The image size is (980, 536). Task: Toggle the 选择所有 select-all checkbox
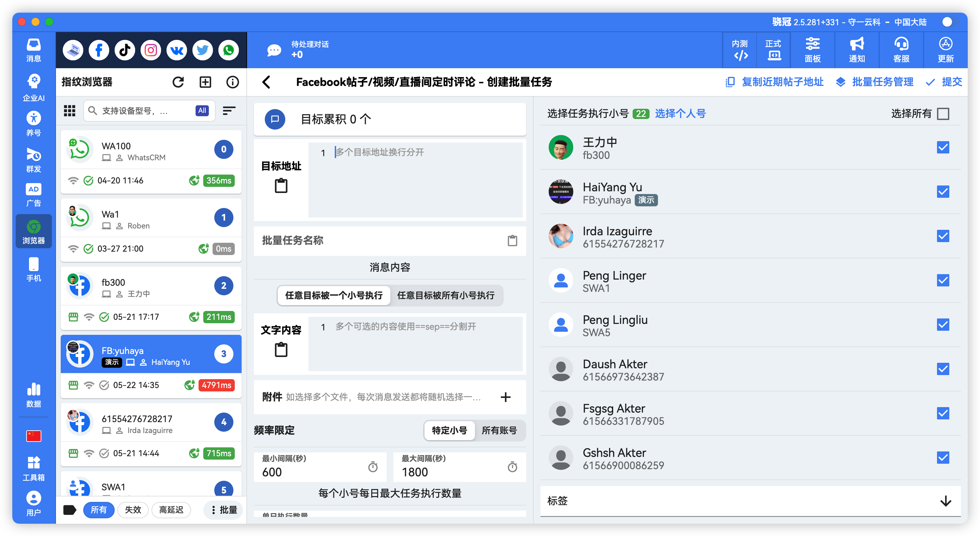(943, 113)
